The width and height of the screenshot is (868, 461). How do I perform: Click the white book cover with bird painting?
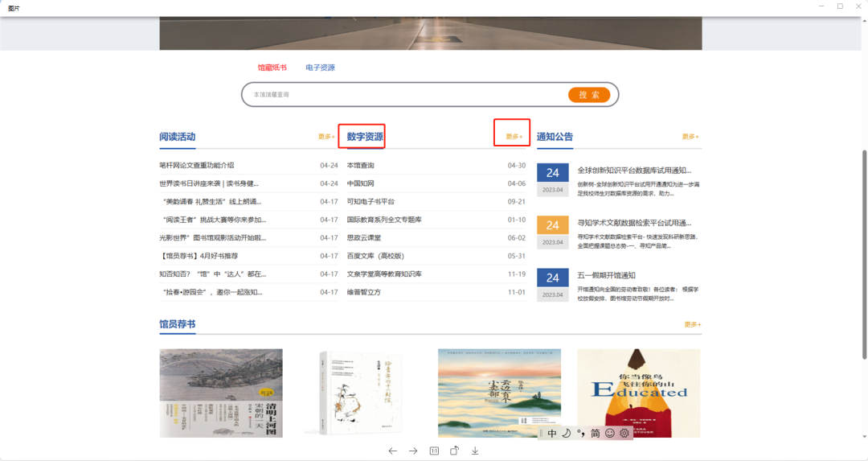[x=360, y=393]
